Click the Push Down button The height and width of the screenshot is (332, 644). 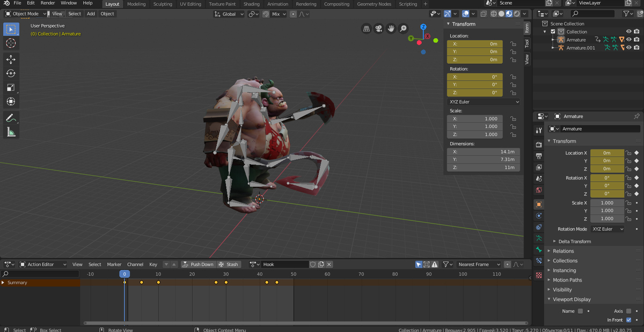click(197, 264)
